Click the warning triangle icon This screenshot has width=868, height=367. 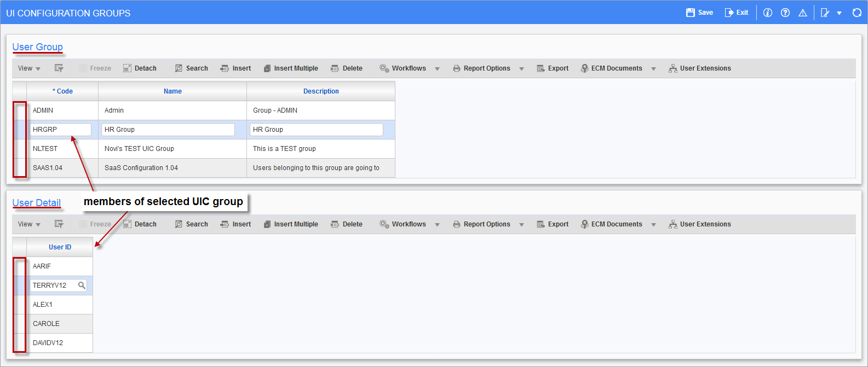point(803,13)
